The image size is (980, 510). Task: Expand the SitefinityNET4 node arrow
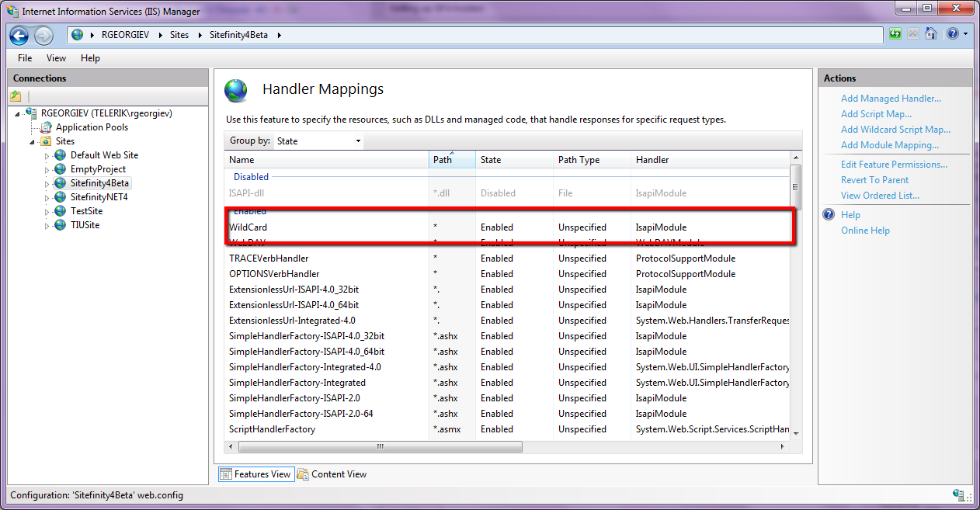[x=47, y=198]
